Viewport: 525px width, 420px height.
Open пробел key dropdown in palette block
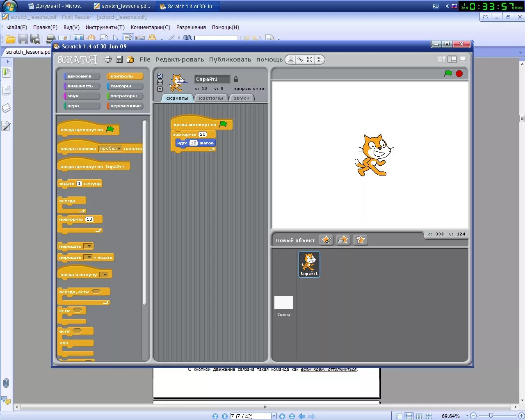pos(110,148)
